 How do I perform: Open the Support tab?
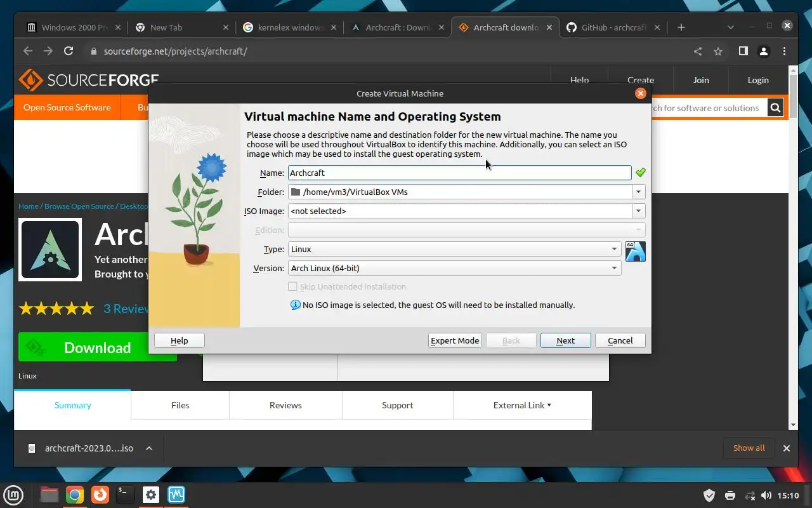(x=397, y=405)
